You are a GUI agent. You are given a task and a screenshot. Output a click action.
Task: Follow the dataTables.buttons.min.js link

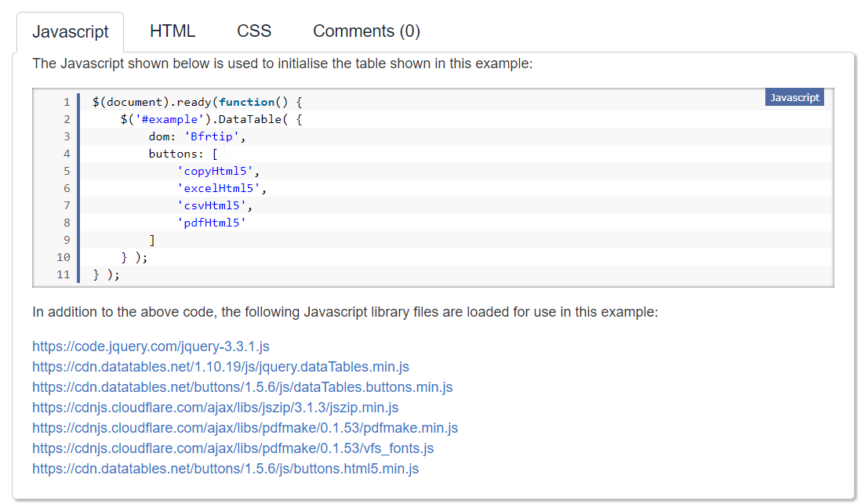(242, 386)
